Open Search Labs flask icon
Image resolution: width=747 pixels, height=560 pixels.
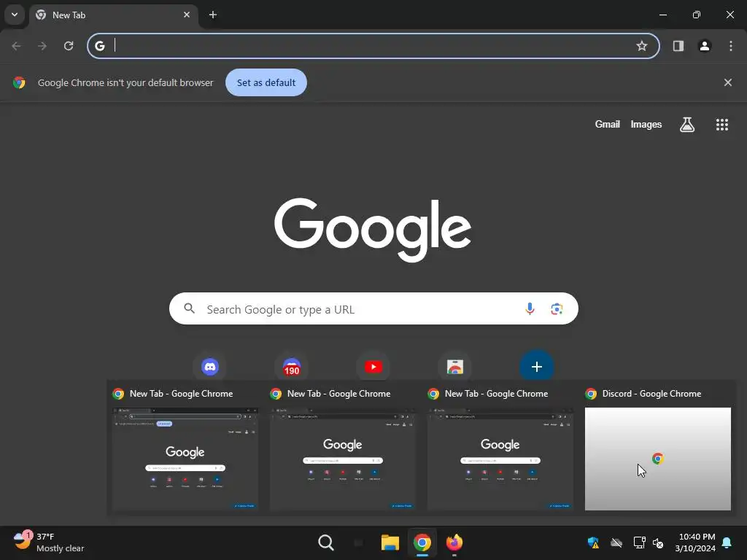[x=687, y=125]
